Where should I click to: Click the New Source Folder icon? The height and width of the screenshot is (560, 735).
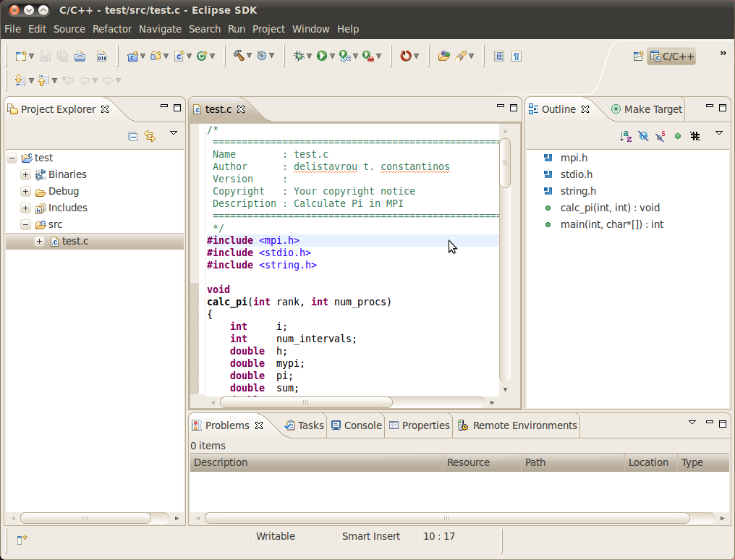tap(156, 56)
